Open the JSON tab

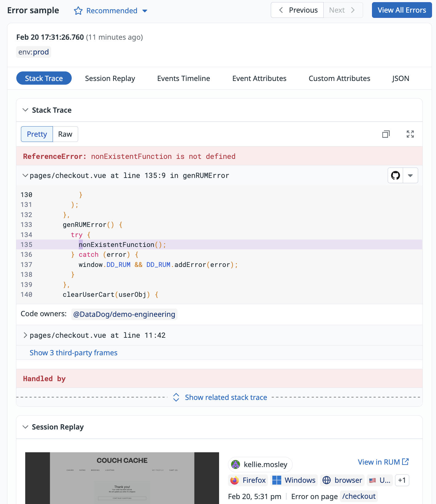pyautogui.click(x=400, y=79)
